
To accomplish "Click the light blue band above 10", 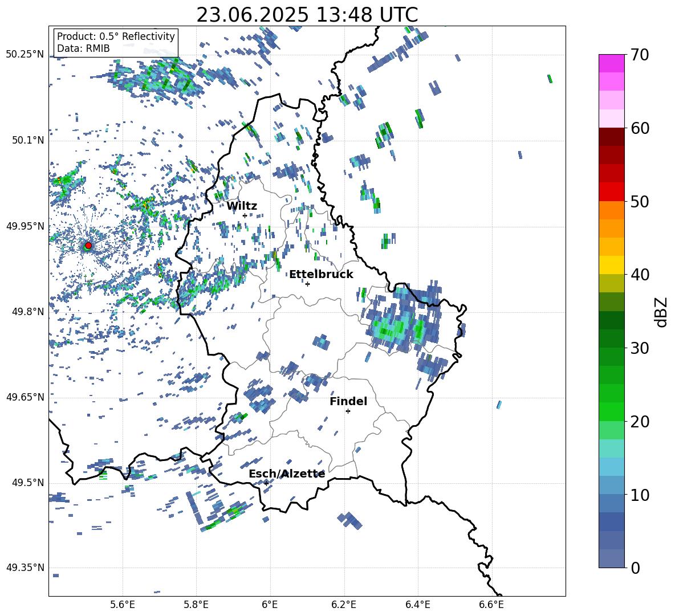I will coord(611,485).
